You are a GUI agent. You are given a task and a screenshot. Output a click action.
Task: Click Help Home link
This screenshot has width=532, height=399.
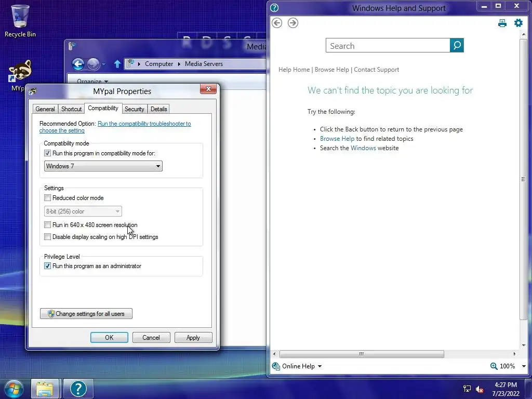[x=294, y=70]
